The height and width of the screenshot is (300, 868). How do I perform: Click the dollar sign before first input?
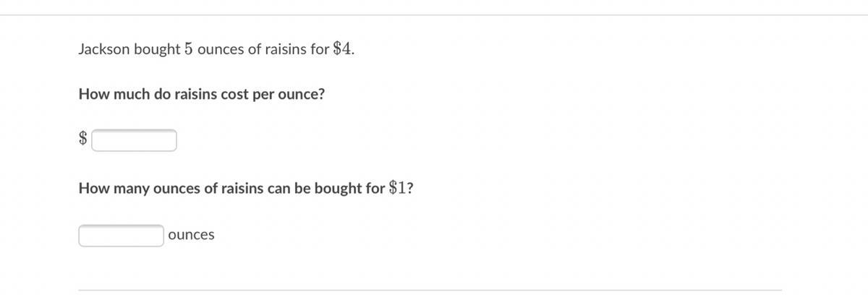pos(83,140)
